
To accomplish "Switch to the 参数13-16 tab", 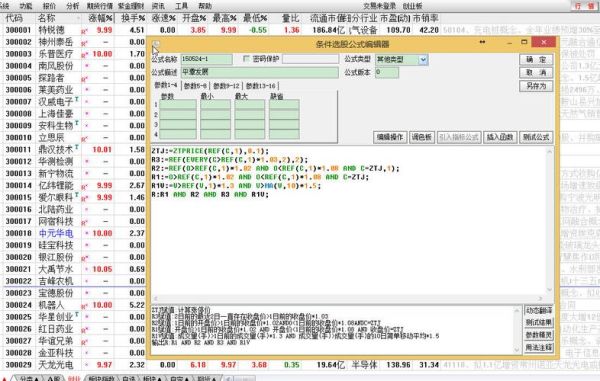I will coord(261,86).
